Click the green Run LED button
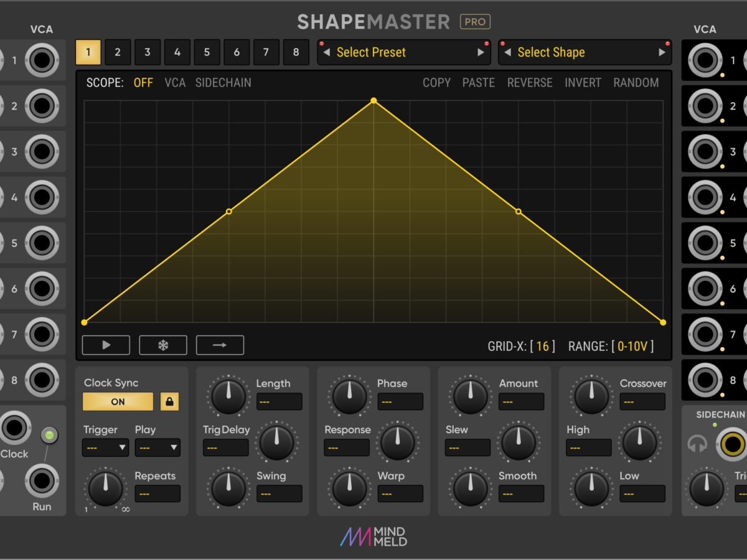Viewport: 747px width, 560px height. pos(49,436)
